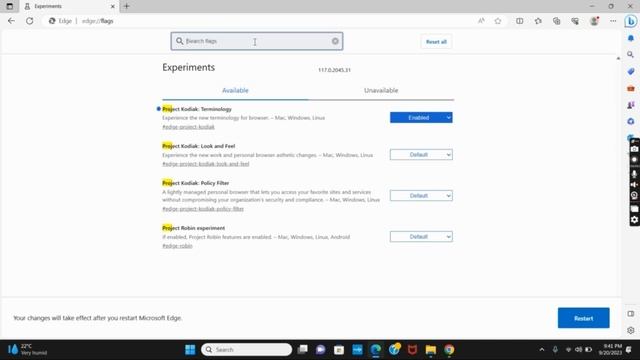Open File Explorer on the taskbar

[431, 350]
